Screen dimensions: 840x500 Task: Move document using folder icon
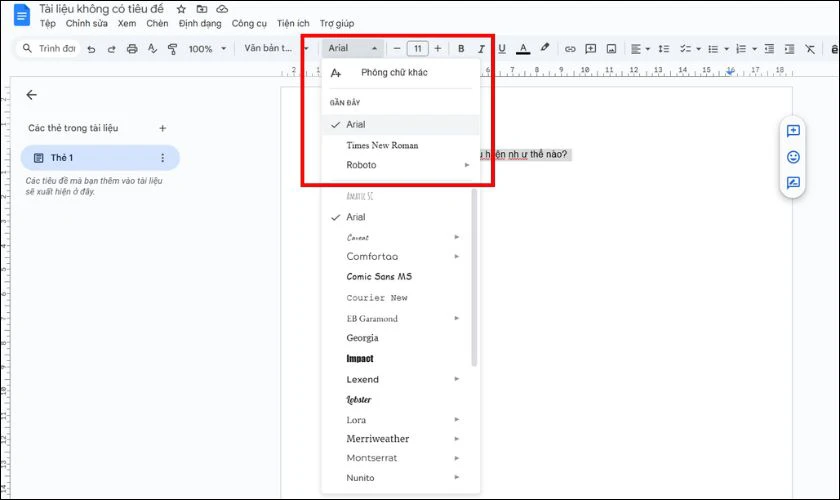pos(201,9)
